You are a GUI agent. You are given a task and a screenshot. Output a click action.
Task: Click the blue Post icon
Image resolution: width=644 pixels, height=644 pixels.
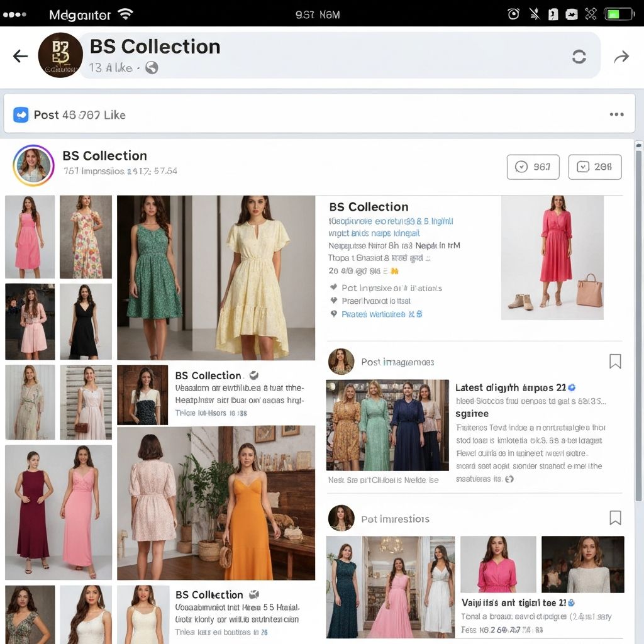pos(21,114)
